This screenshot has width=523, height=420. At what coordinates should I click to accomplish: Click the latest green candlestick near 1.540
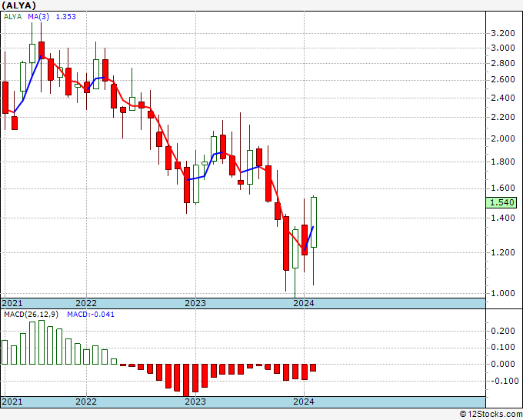tap(314, 222)
